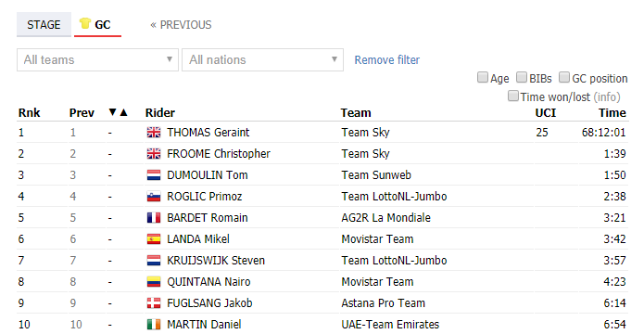Sort by the up-down arrows column header

tap(119, 112)
